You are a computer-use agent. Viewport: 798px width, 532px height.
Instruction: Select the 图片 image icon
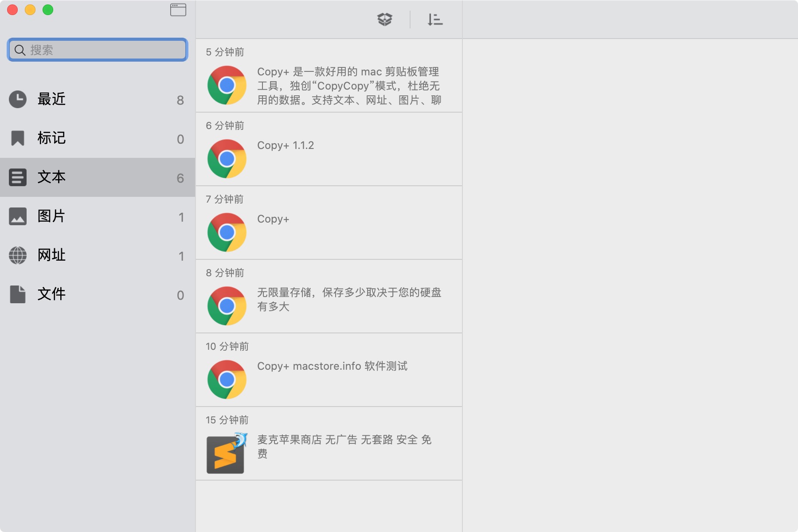18,216
